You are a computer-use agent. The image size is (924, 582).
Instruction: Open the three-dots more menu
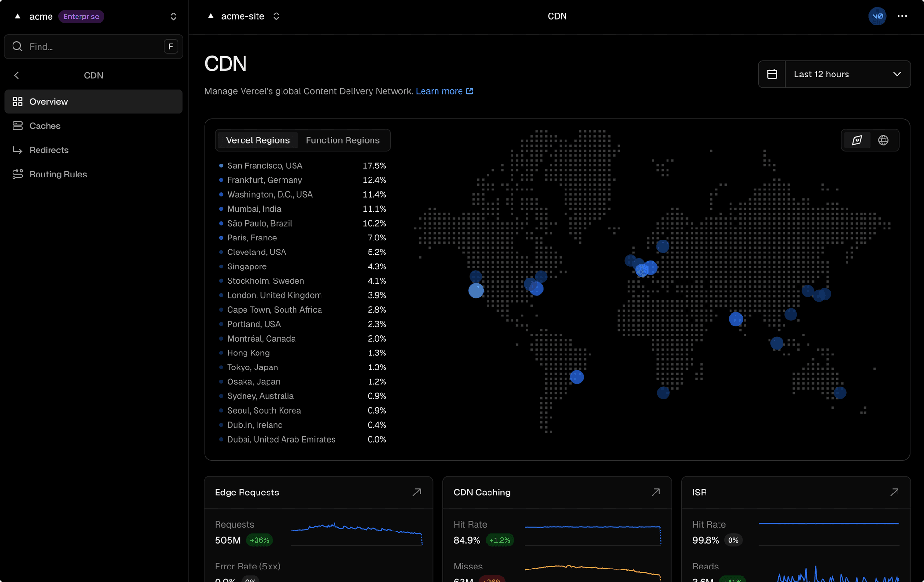(902, 16)
